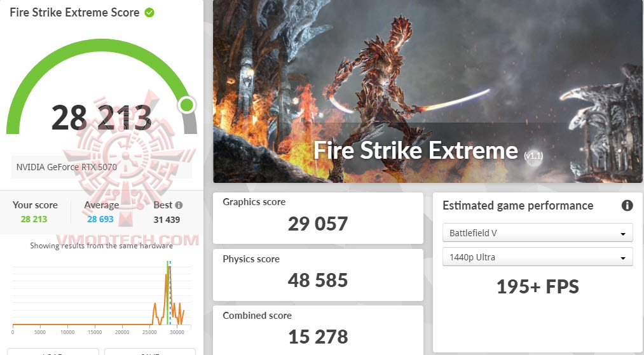The height and width of the screenshot is (355, 644).
Task: Click the score distribution chart
Action: click(x=102, y=295)
